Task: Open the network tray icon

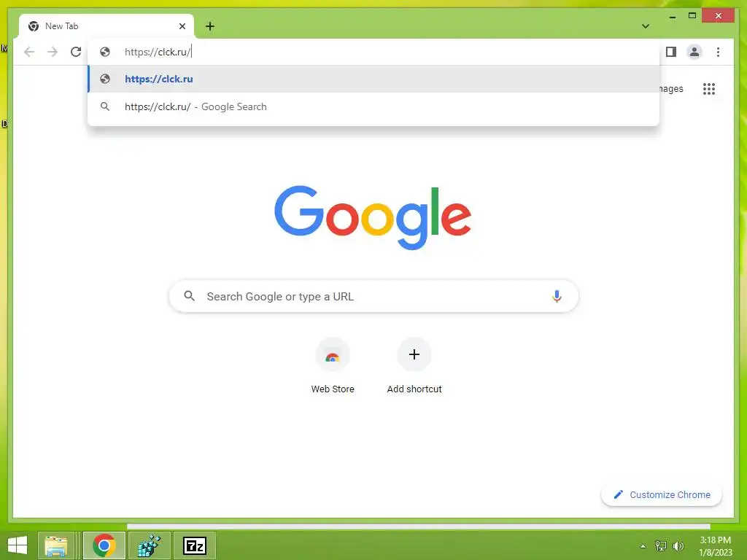Action: tap(661, 546)
